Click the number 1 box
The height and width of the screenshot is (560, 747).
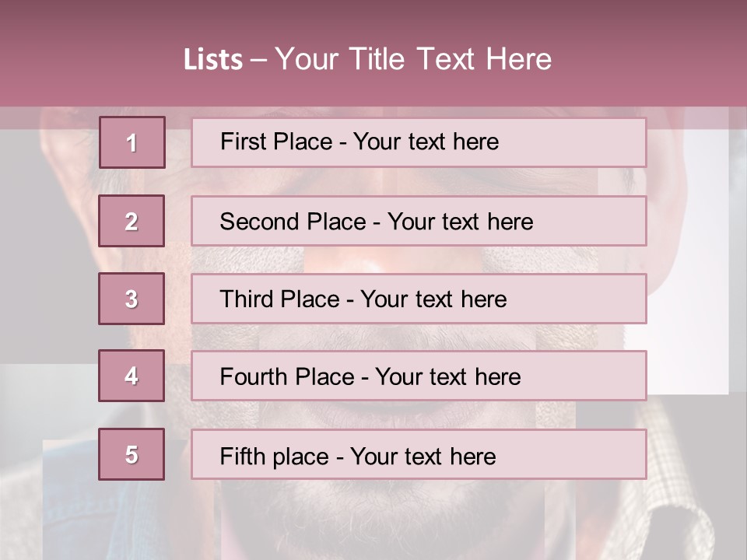132,142
